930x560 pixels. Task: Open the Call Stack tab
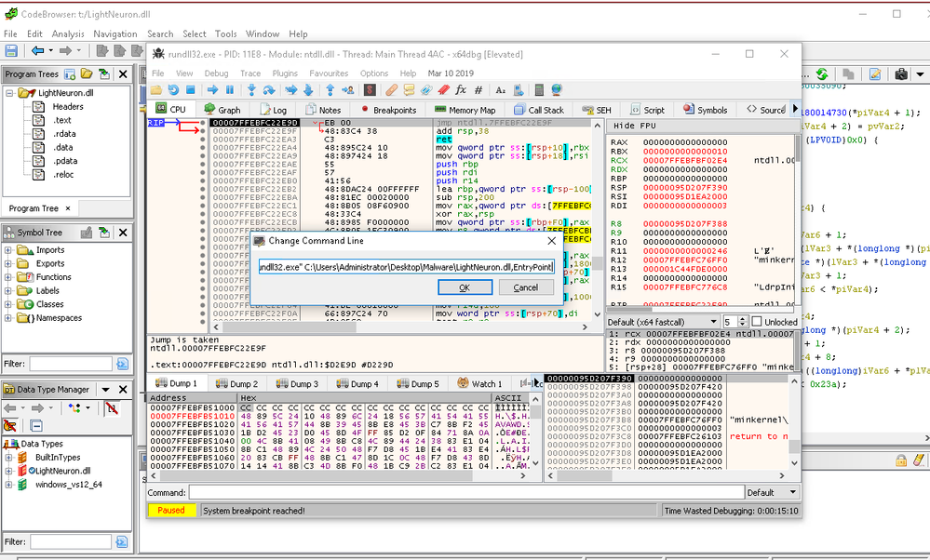[539, 110]
